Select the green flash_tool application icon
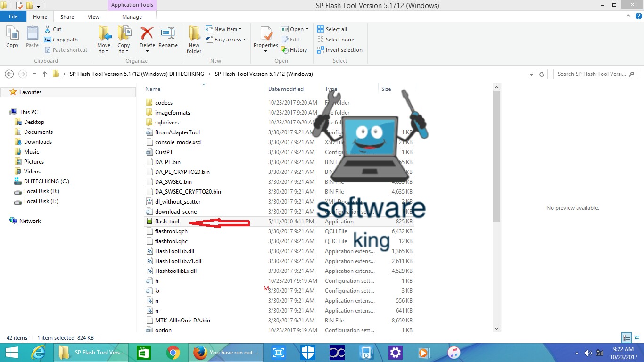Screen dimensions: 644x362 149,222
